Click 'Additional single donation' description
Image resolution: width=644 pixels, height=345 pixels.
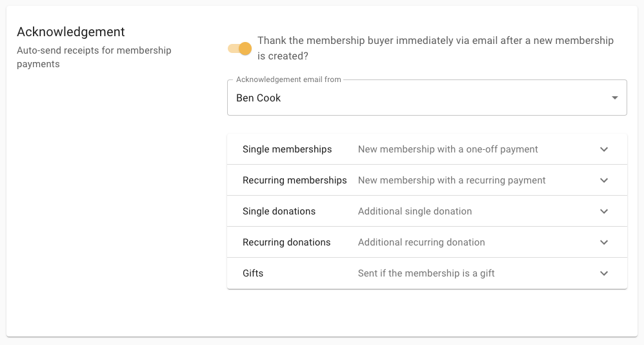(415, 211)
